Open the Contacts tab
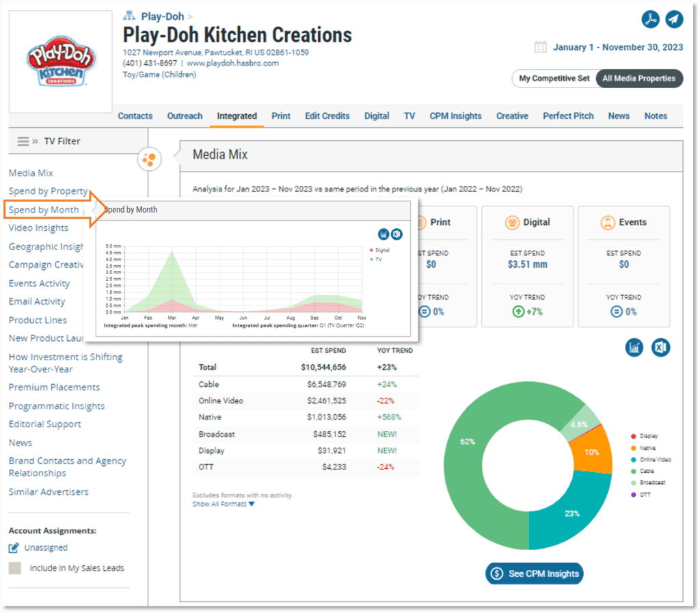The width and height of the screenshot is (700, 613). [135, 116]
